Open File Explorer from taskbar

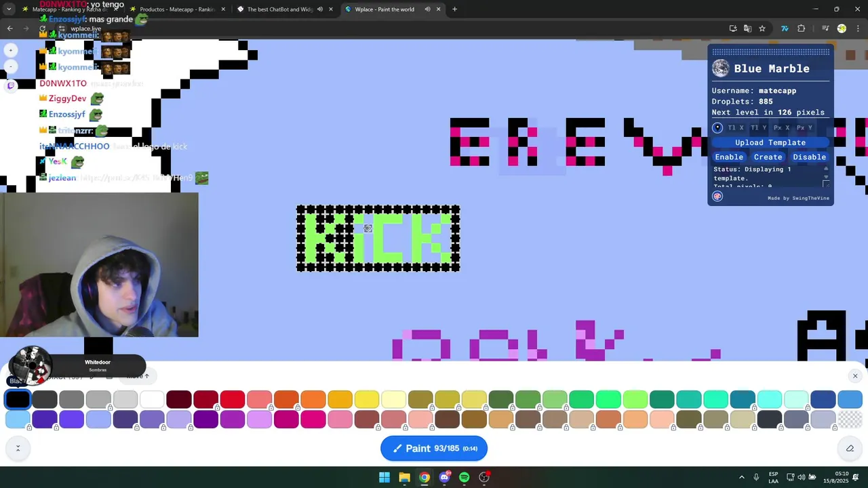click(x=404, y=477)
